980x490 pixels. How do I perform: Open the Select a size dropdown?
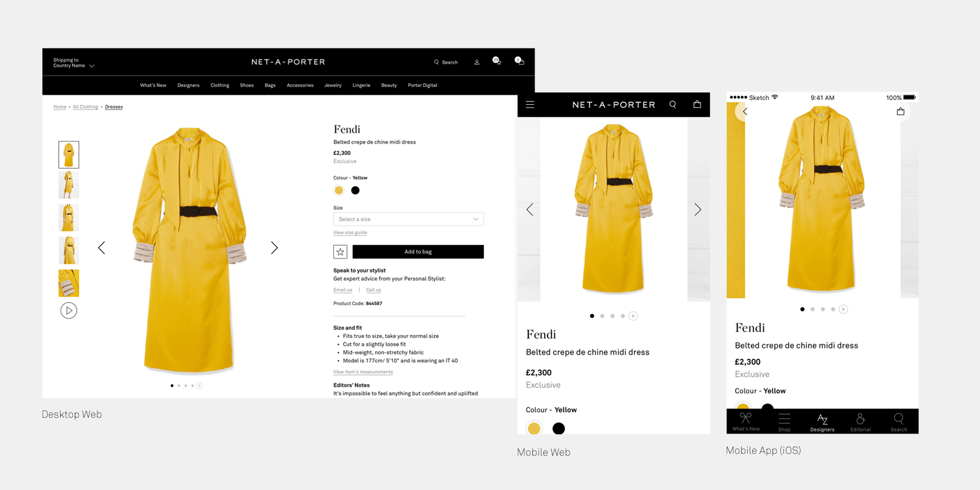(x=409, y=219)
